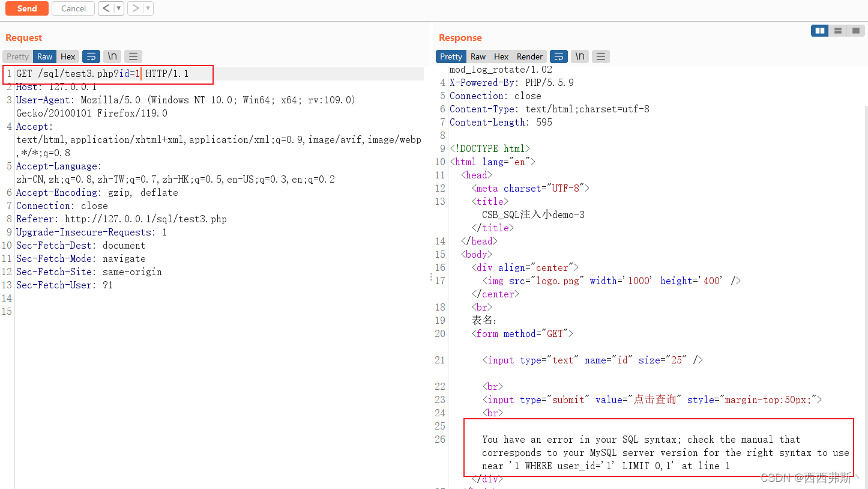868x489 pixels.
Task: Click the User-Agent header line
Action: point(185,106)
